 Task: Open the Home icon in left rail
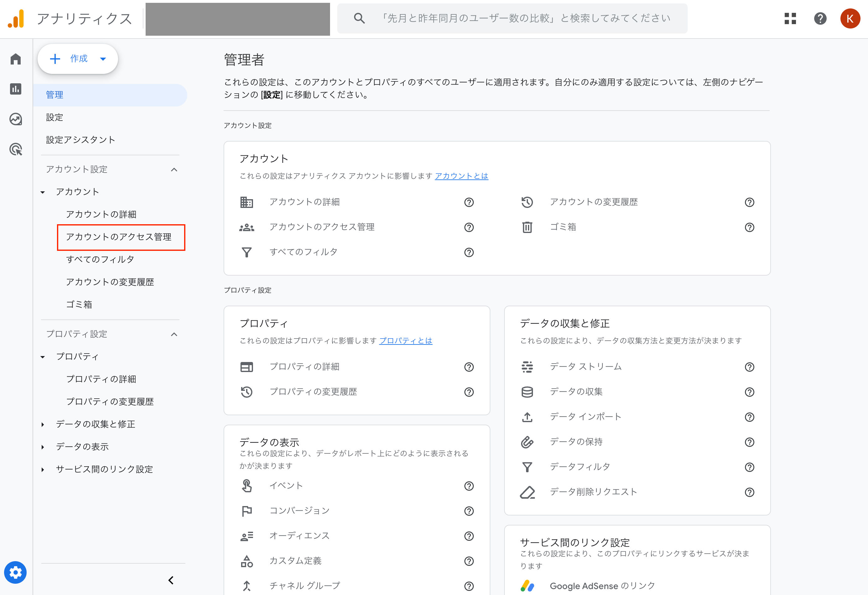point(16,59)
